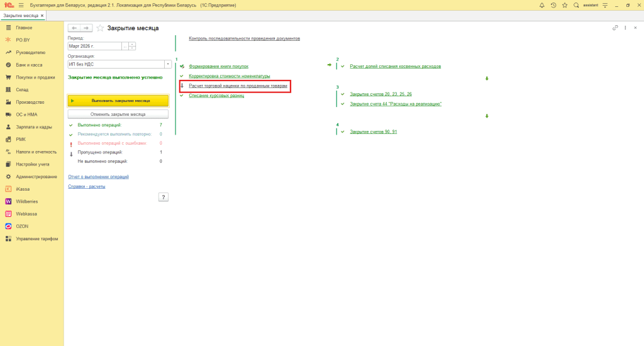This screenshot has width=644, height=346.
Task: Click Выполнить закрытие месяца button
Action: coord(118,101)
